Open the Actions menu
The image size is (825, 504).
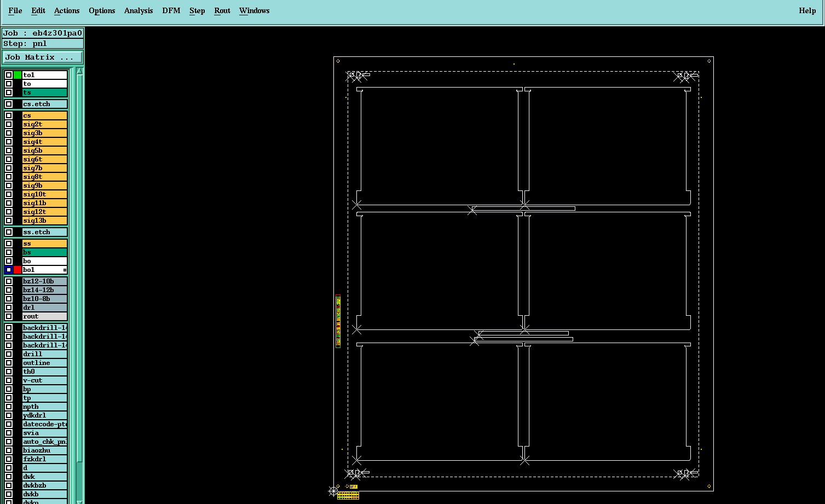click(x=67, y=10)
